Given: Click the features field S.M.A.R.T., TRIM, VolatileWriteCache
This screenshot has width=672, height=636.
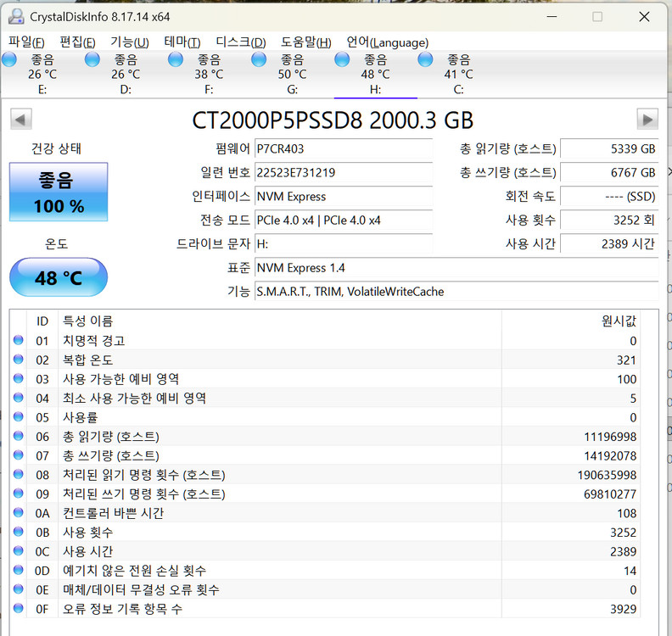Looking at the screenshot, I should 456,291.
